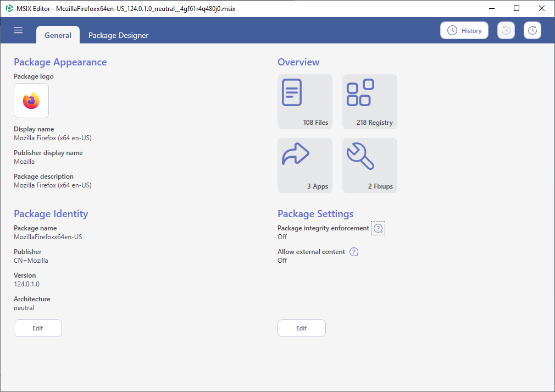This screenshot has width=555, height=392.
Task: Click help icon for Allow external content
Action: [x=354, y=252]
